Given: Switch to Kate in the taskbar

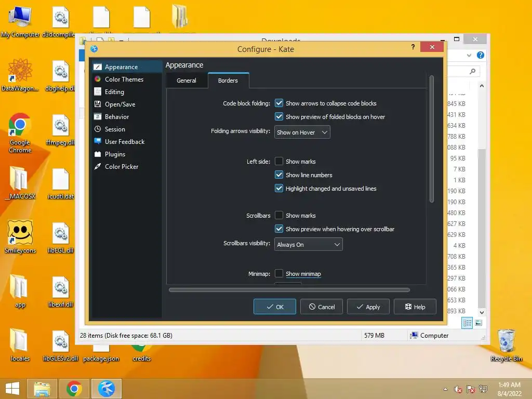Looking at the screenshot, I should 106,389.
